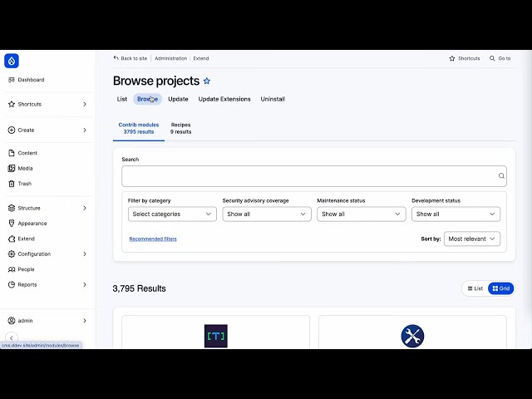Viewport: 532px width, 399px height.
Task: Click the Go to search icon
Action: coord(492,58)
